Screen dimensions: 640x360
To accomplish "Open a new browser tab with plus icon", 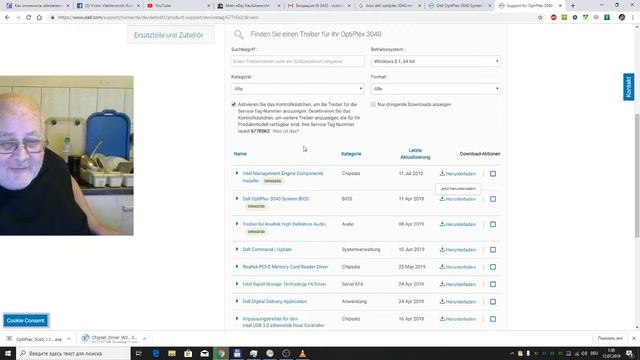I will pos(573,6).
